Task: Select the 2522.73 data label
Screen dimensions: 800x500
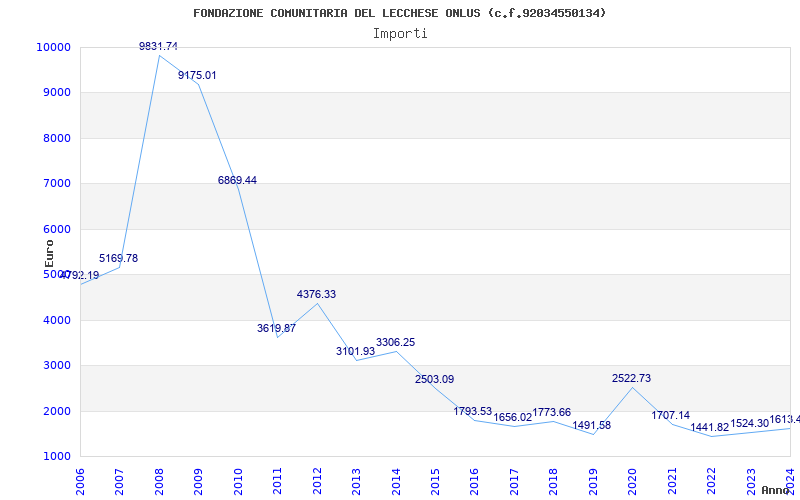Action: [632, 379]
